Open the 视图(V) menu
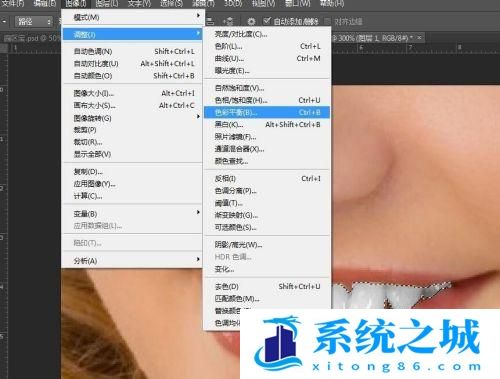 click(x=263, y=4)
